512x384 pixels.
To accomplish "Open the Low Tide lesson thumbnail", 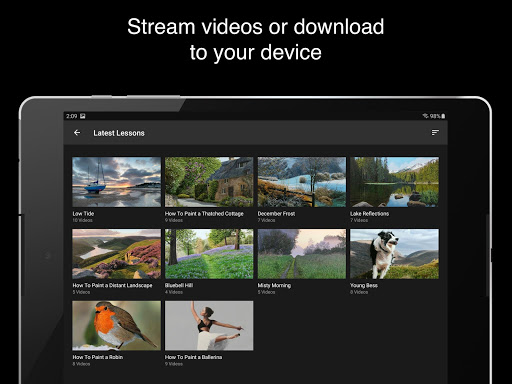I will (116, 182).
